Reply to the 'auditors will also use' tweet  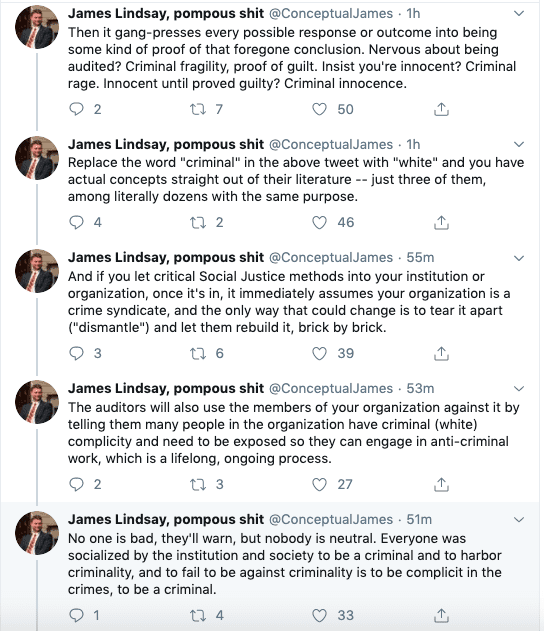pos(76,484)
